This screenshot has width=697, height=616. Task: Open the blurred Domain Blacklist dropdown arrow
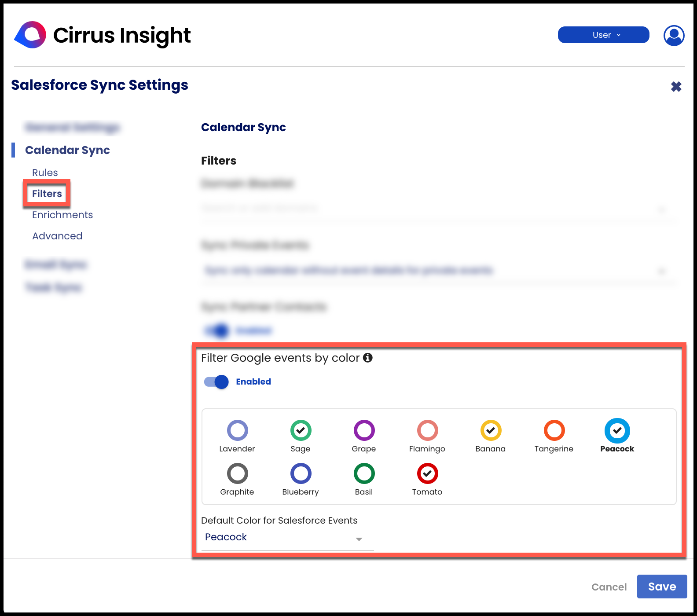[661, 209]
